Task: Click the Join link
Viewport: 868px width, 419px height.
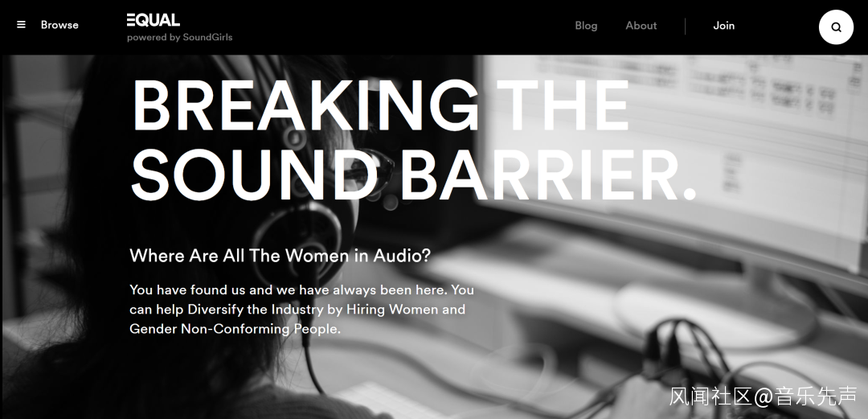Action: (723, 26)
